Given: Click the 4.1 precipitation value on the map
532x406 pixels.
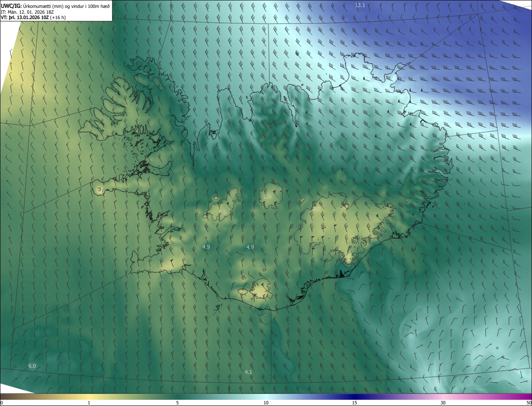Looking at the screenshot, I should (249, 372).
